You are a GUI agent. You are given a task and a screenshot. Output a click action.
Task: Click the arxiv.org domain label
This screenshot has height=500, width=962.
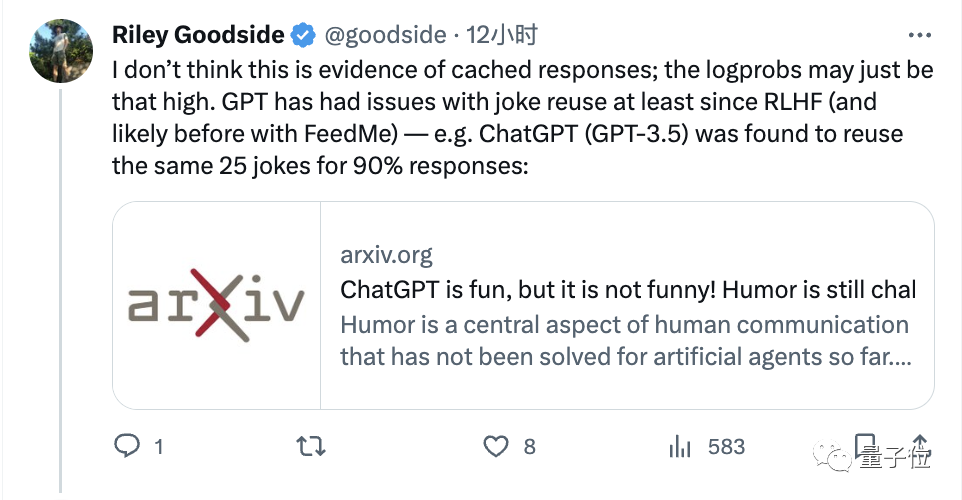[x=386, y=255]
